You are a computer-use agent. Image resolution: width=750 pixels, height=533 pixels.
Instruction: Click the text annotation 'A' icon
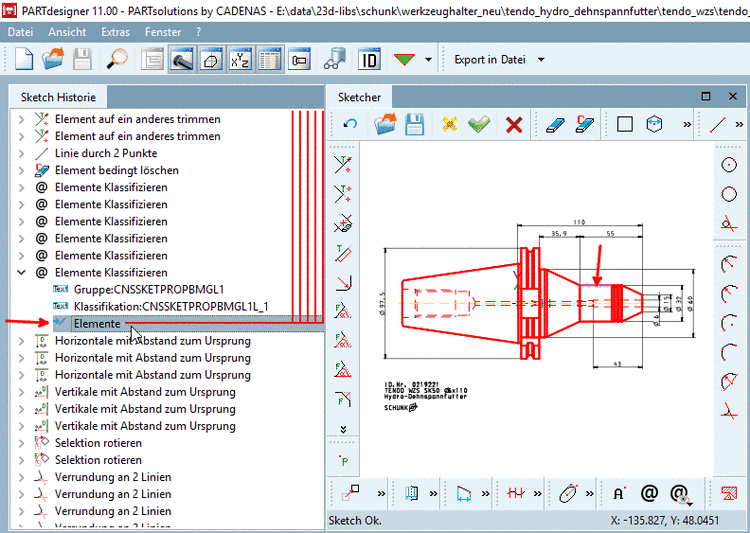point(619,493)
